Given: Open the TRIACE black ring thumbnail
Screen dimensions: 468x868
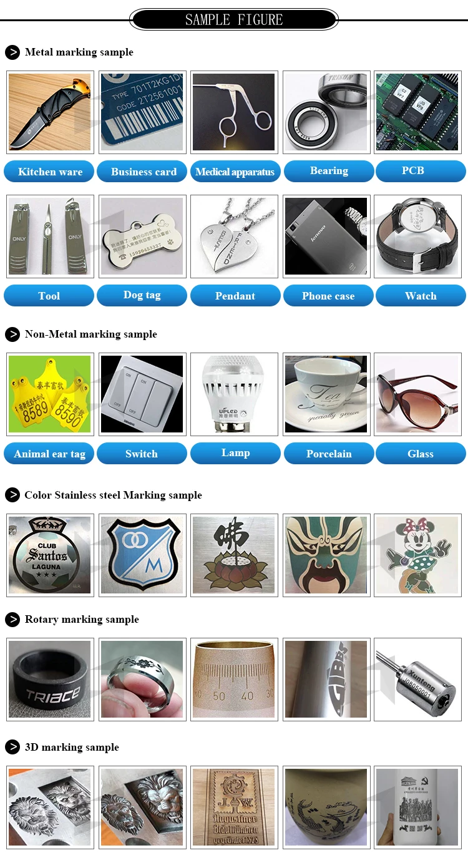Looking at the screenshot, I should 50,679.
